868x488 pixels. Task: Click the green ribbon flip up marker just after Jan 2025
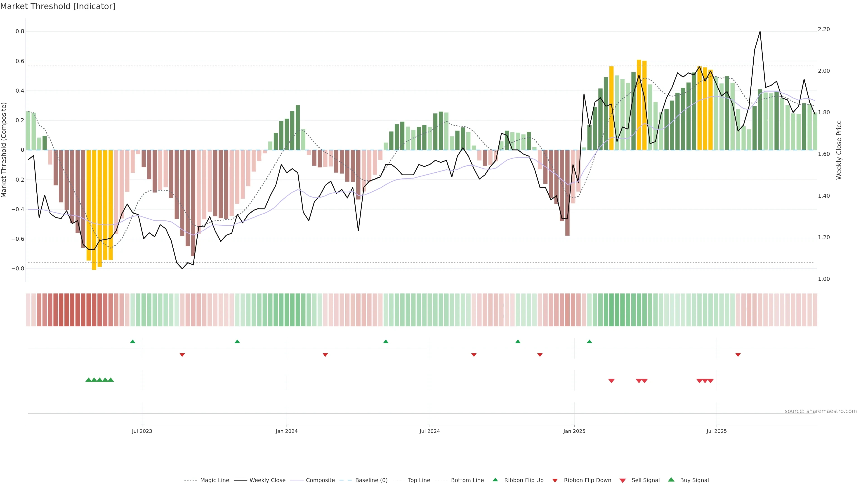pyautogui.click(x=589, y=342)
